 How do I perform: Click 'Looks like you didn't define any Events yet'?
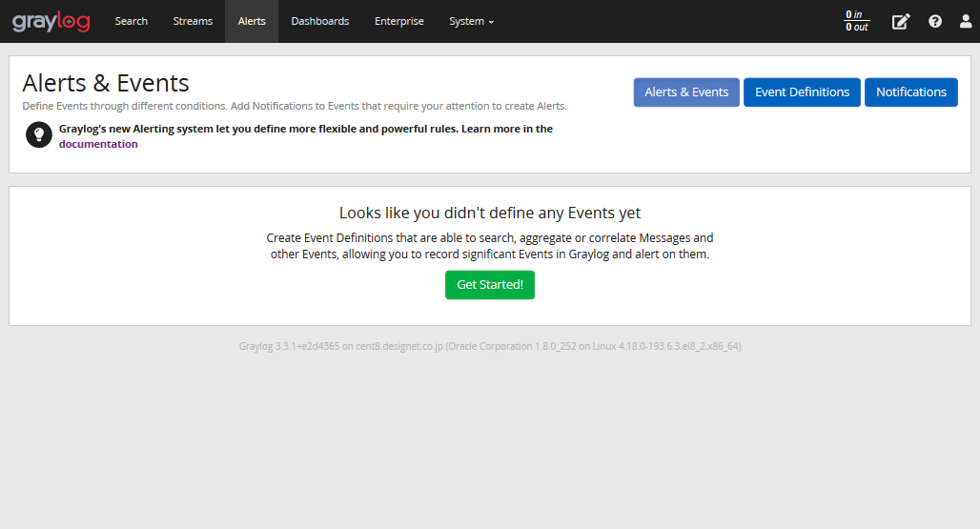click(x=489, y=213)
